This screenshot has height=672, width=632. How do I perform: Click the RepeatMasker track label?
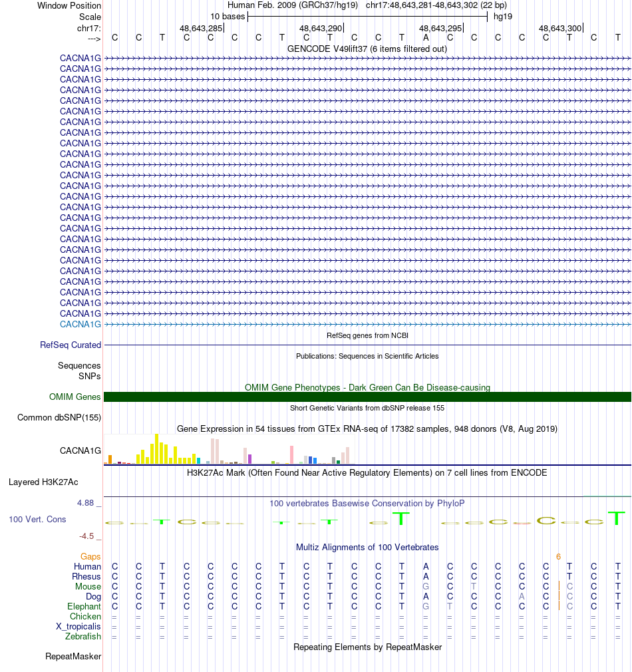[x=73, y=657]
